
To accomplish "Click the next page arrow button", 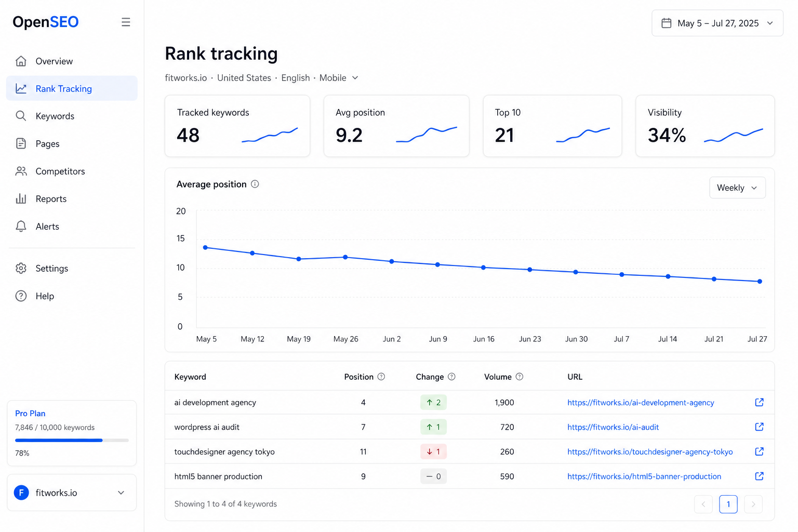I will 753,504.
